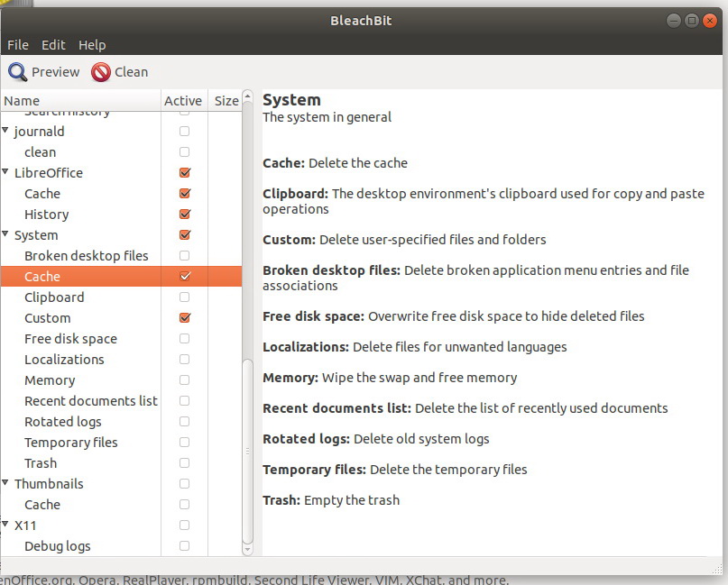This screenshot has height=585, width=728.
Task: Open the Edit menu
Action: click(53, 45)
